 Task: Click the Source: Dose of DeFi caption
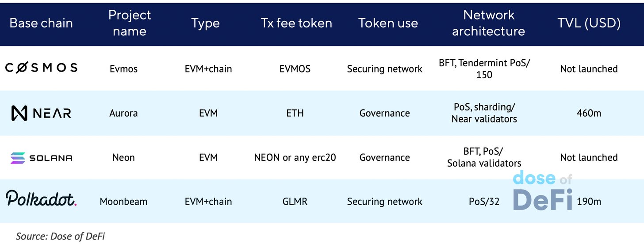pos(60,236)
